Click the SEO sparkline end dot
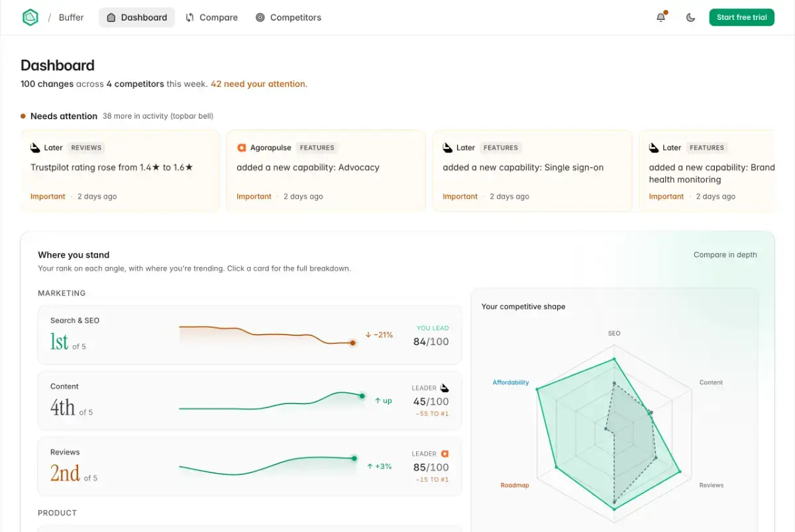 [352, 343]
